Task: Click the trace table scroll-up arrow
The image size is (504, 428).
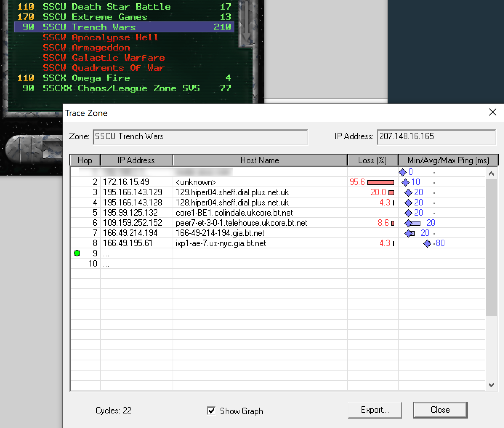Action: (x=491, y=173)
